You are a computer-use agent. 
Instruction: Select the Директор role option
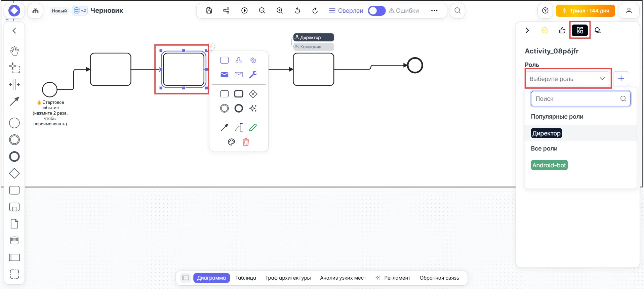546,133
